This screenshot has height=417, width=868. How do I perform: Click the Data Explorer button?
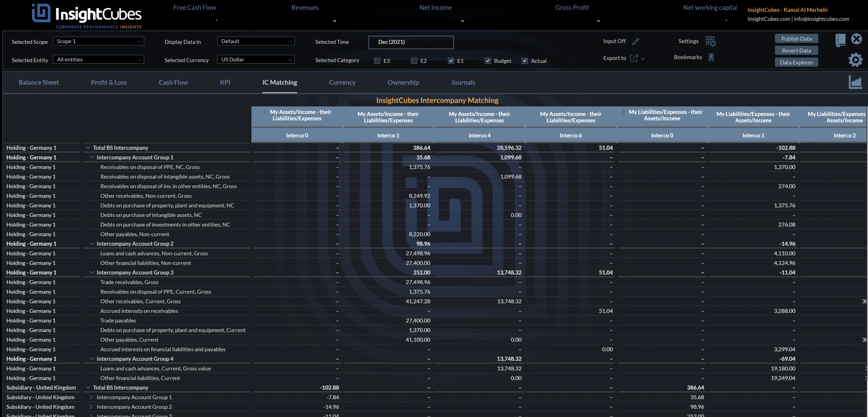click(796, 62)
